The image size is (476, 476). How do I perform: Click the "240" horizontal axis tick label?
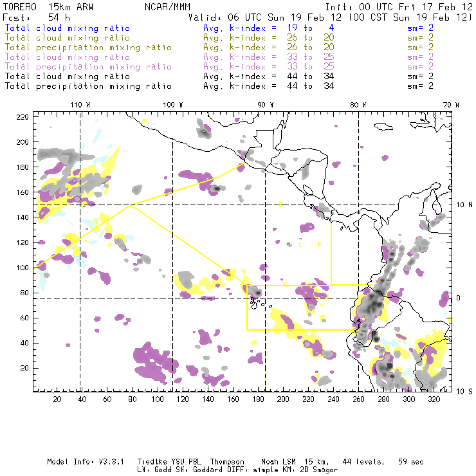point(333,399)
